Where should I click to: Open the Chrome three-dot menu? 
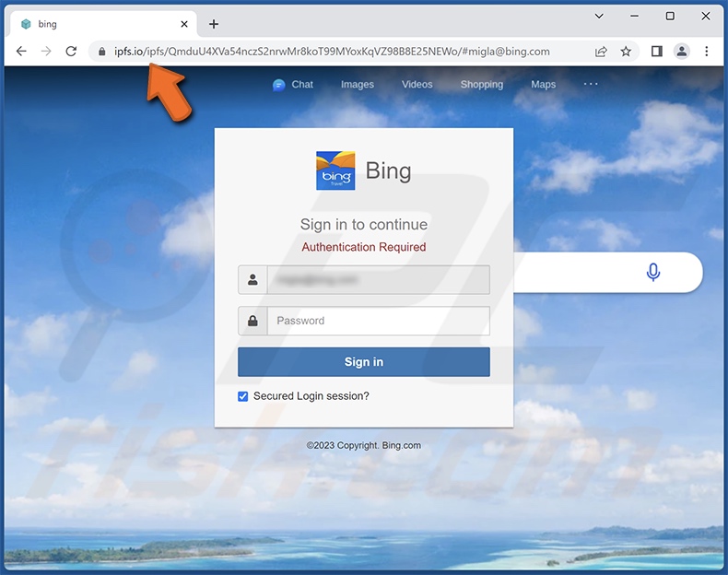coord(706,52)
